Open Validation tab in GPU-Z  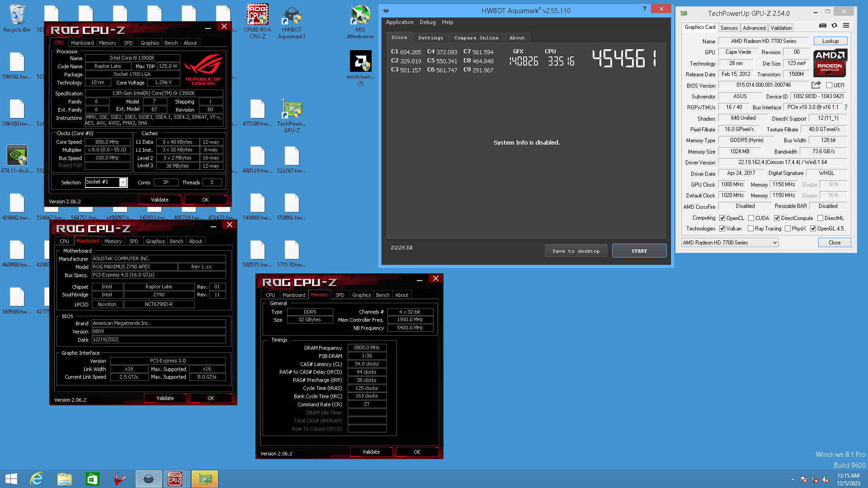[781, 28]
